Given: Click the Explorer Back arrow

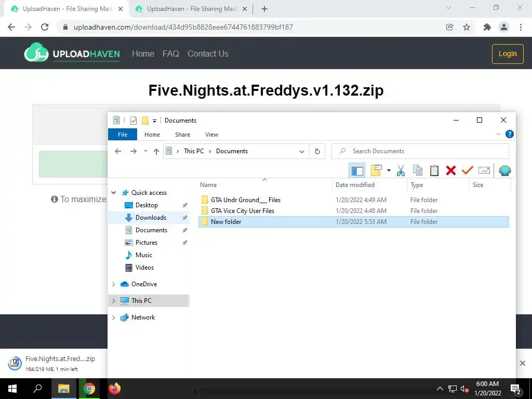Looking at the screenshot, I should pyautogui.click(x=118, y=151).
